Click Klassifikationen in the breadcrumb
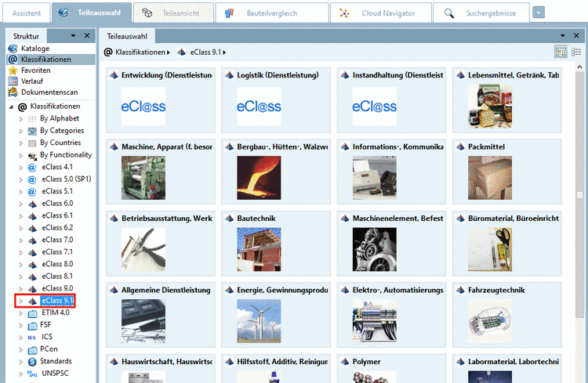Screen dimensions: 588x383 click(140, 52)
